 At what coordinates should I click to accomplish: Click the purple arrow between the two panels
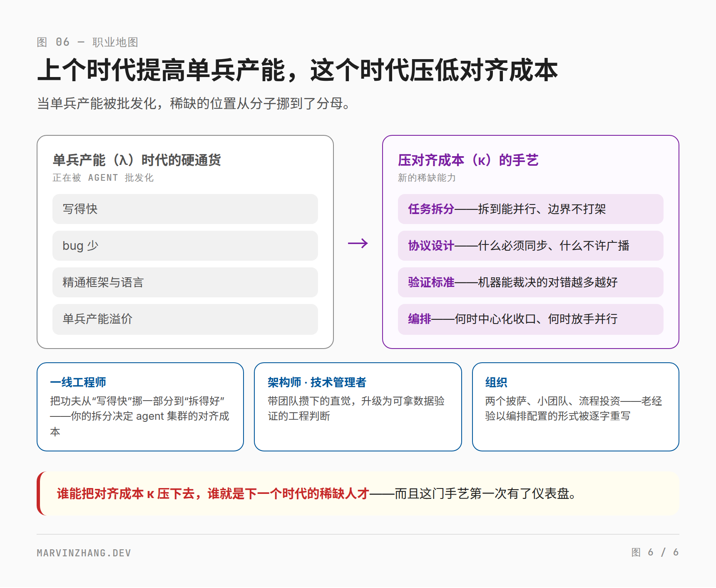[358, 243]
